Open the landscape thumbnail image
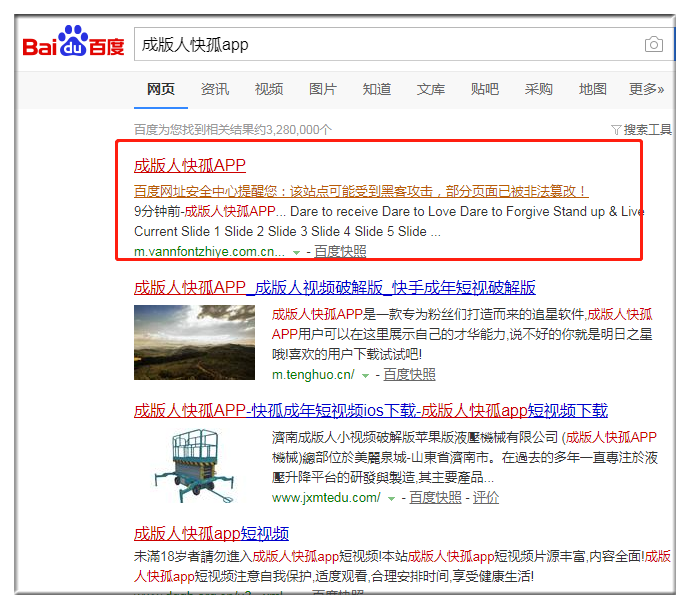690x609 pixels. tap(194, 342)
